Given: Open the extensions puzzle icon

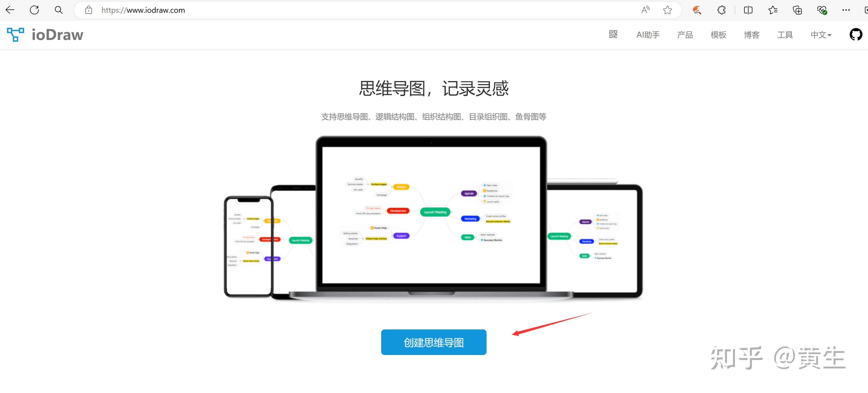Looking at the screenshot, I should 721,10.
